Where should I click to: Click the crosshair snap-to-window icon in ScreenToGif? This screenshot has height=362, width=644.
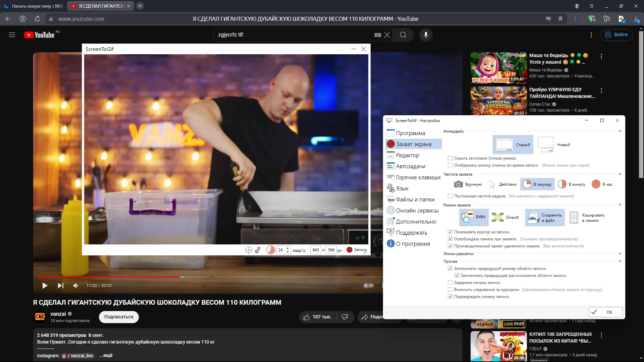pos(249,250)
